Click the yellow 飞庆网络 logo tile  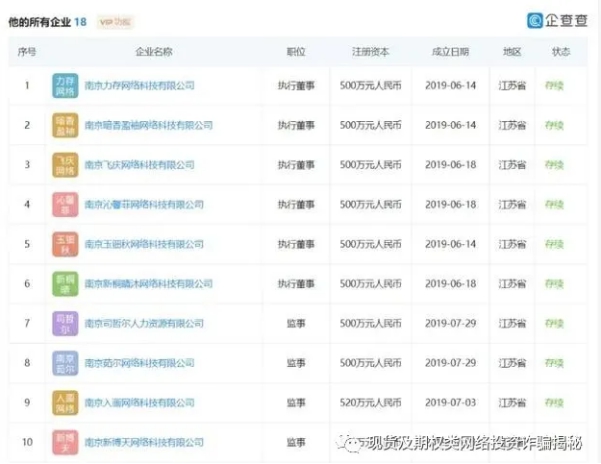coord(65,165)
